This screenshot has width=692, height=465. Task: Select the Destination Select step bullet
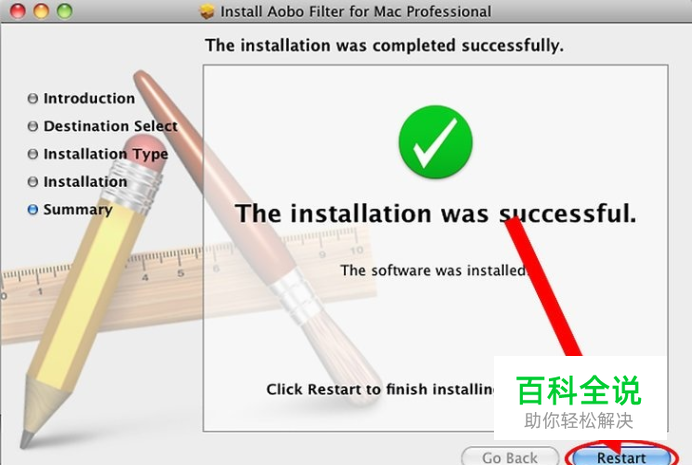coord(33,126)
